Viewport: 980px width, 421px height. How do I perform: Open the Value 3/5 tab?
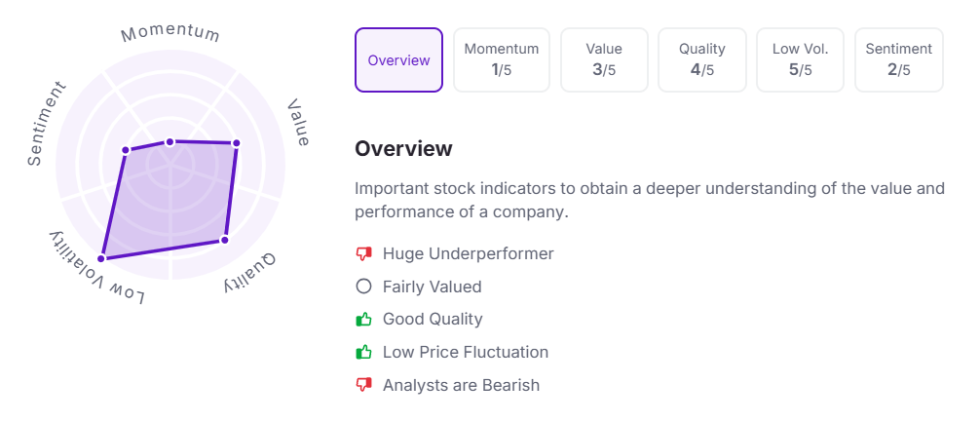604,60
